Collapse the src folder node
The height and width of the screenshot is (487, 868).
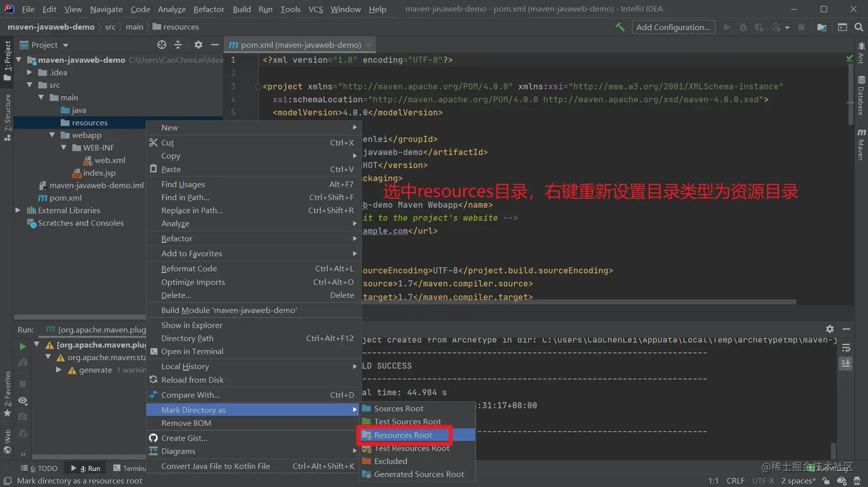(29, 85)
